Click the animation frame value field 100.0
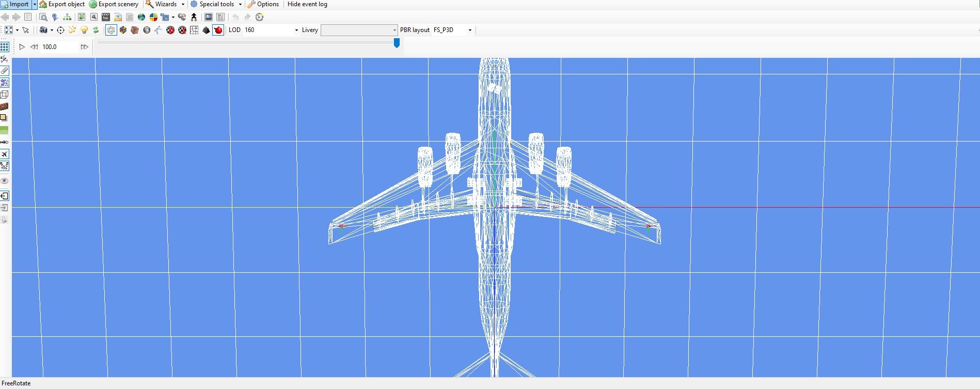Viewport: 980px width, 389px height. pyautogui.click(x=59, y=46)
